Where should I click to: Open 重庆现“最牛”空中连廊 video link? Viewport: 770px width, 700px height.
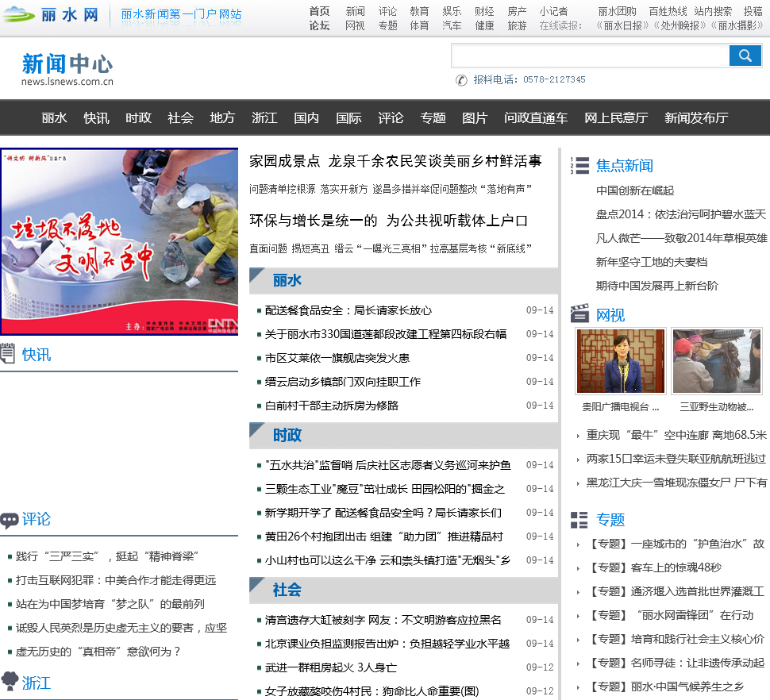[676, 435]
